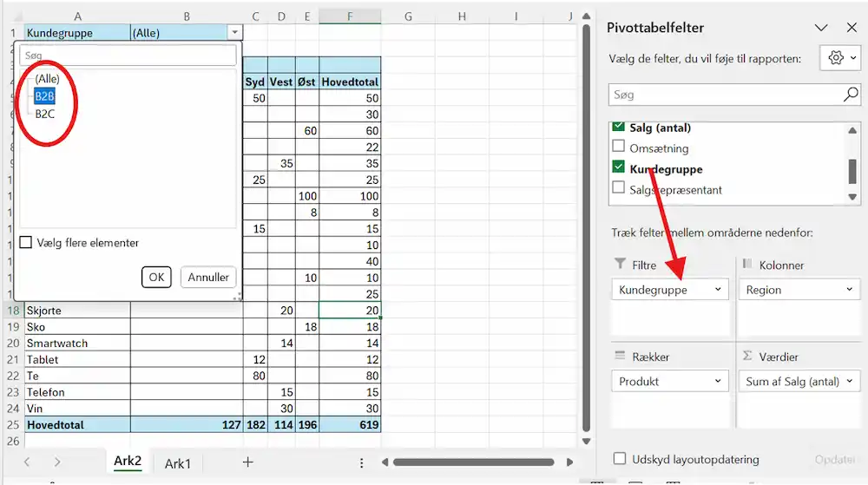868x485 pixels.
Task: Enable the Salgsrepræsentant field checkbox
Action: 619,188
